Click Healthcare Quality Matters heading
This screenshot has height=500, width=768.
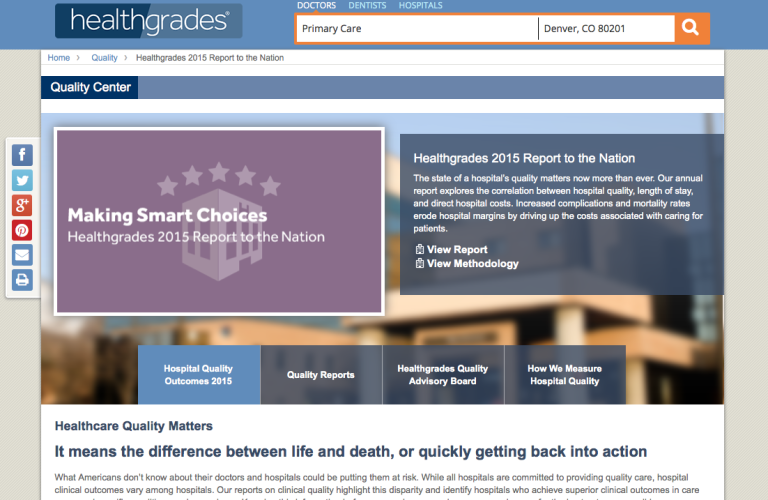point(134,426)
